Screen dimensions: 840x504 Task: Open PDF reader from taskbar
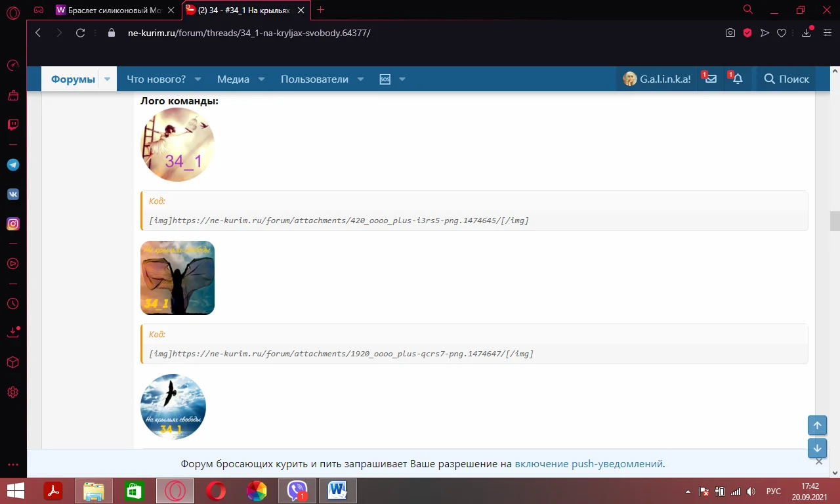pos(52,491)
